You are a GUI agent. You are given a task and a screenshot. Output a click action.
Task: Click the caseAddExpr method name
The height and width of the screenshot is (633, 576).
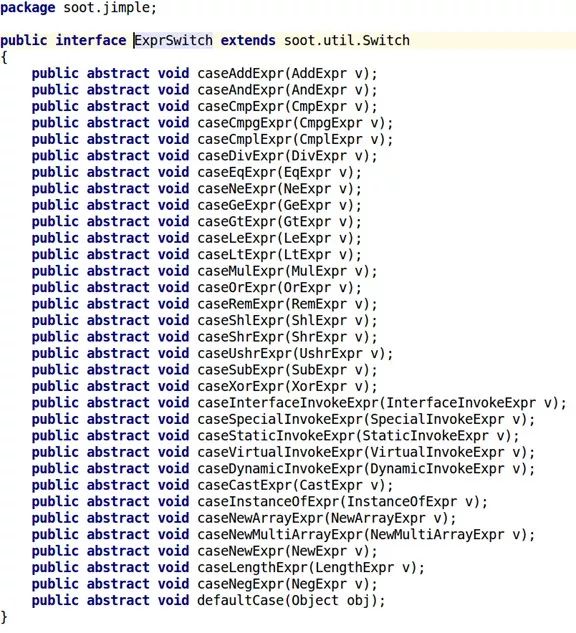241,73
